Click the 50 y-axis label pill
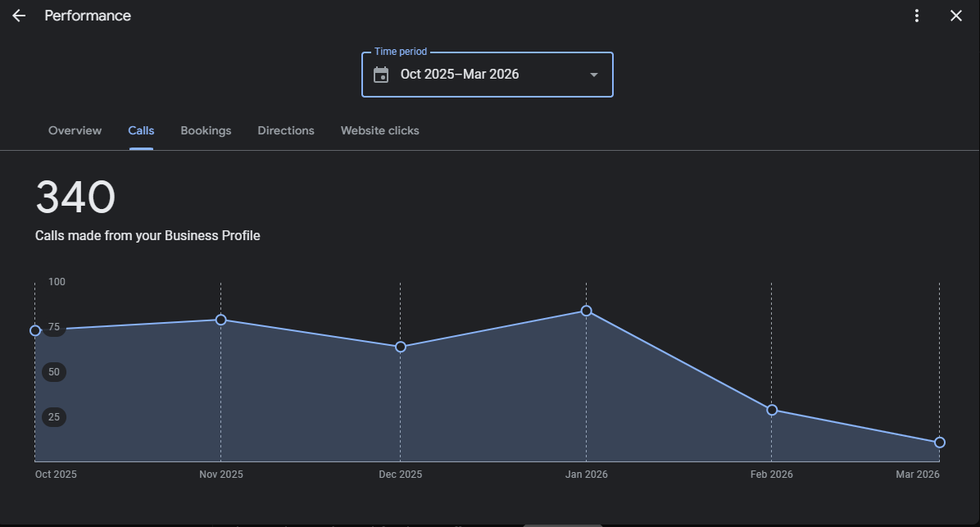 [54, 372]
